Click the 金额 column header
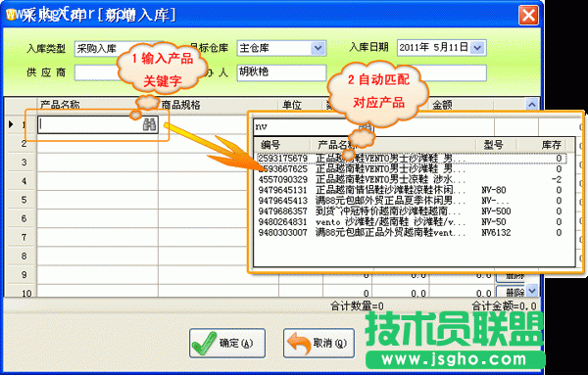588x375 pixels. [443, 105]
